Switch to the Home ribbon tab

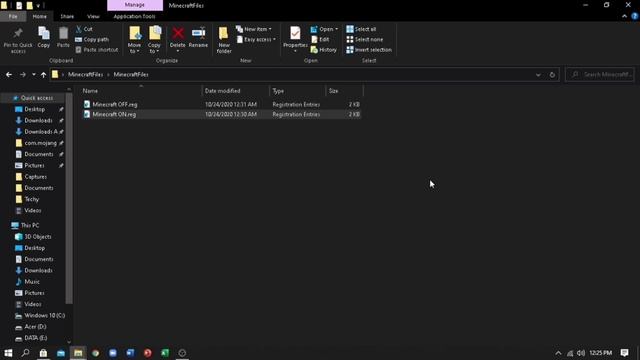click(x=40, y=16)
